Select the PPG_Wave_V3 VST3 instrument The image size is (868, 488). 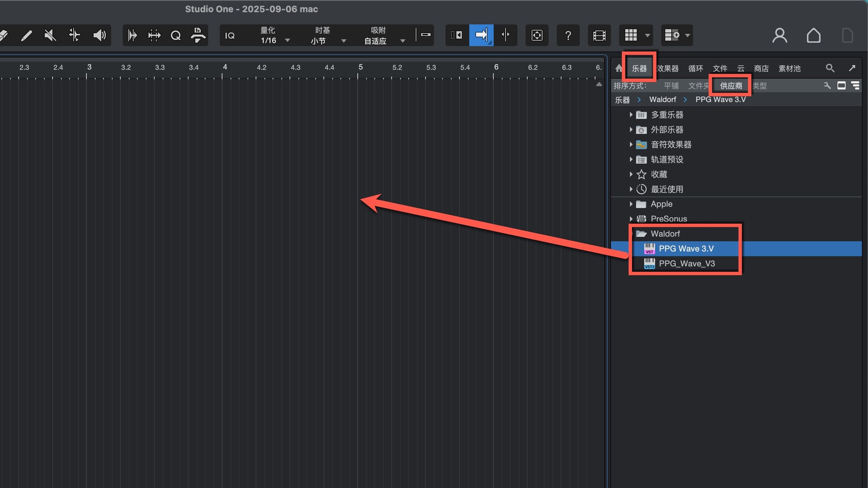tap(736, 263)
